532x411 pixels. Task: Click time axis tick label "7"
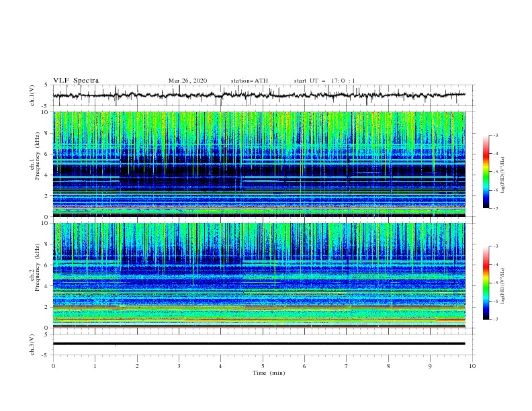tap(347, 366)
